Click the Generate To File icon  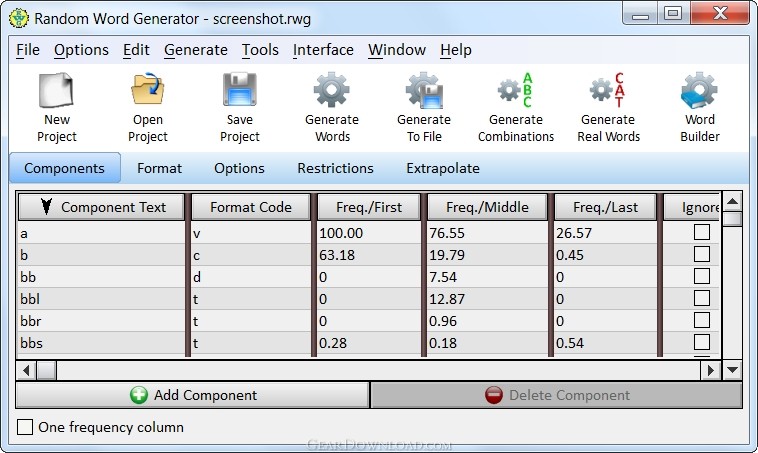(x=424, y=90)
